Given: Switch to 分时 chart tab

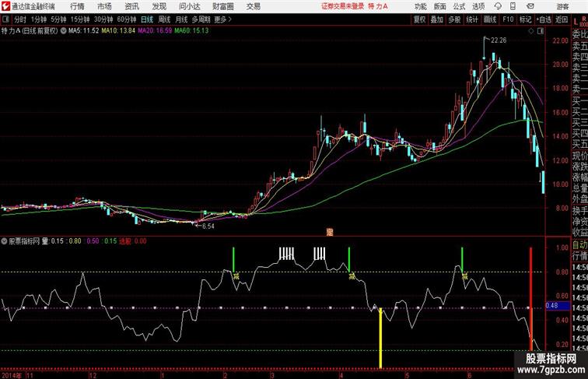Looking at the screenshot, I should (x=20, y=19).
